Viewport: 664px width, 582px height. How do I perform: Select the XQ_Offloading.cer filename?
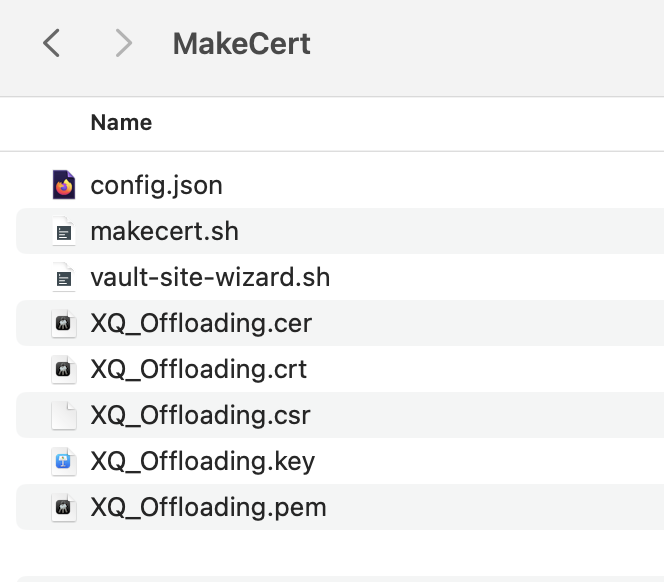pos(201,324)
